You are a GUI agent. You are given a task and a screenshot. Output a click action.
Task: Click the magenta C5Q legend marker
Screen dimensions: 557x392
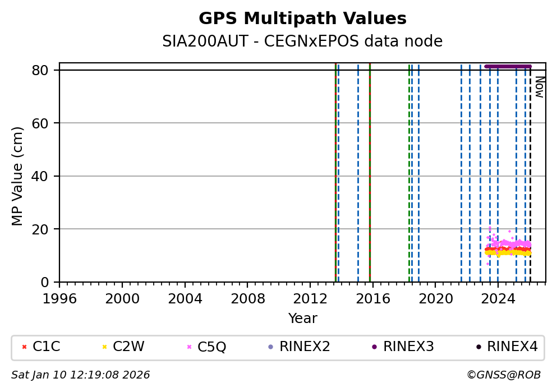[189, 347]
